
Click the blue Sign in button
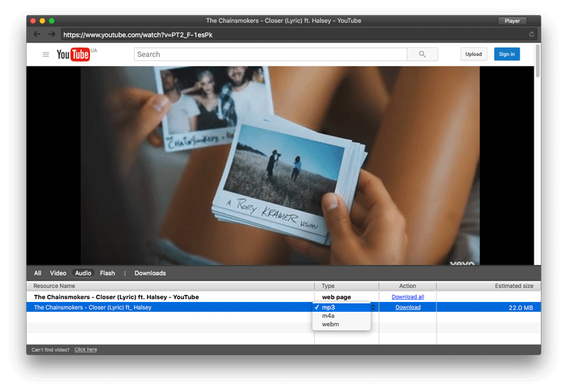pyautogui.click(x=507, y=54)
